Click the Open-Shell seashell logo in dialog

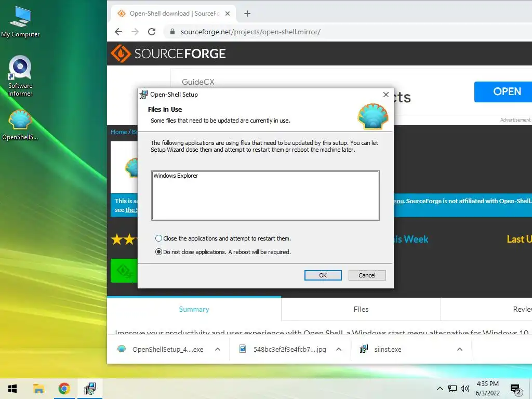373,116
